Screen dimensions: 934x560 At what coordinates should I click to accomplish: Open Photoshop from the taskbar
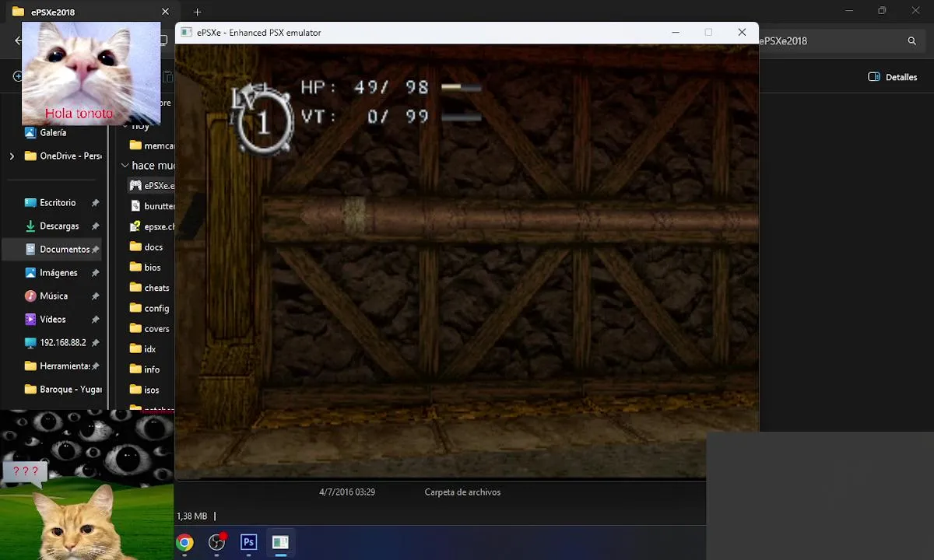[249, 542]
